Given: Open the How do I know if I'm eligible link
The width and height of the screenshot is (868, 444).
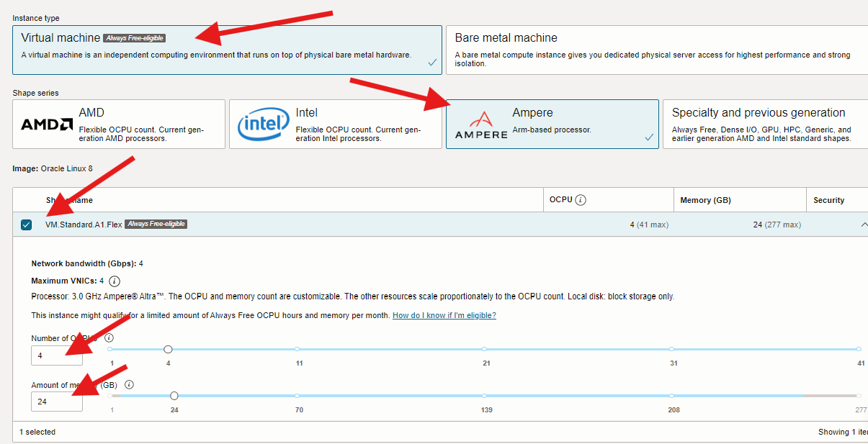Looking at the screenshot, I should click(x=443, y=314).
